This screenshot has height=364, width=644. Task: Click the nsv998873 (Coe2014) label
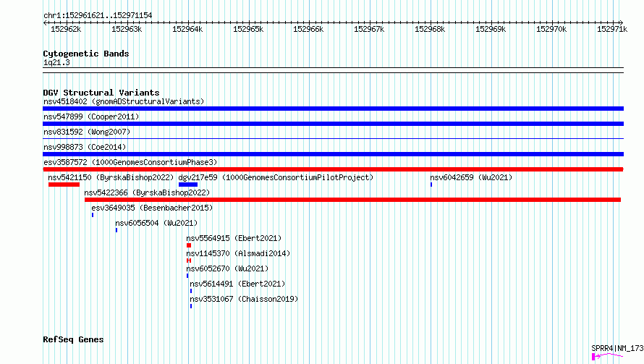click(85, 147)
